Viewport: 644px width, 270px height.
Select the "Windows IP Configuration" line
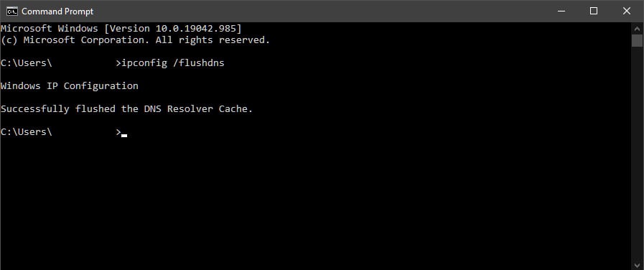70,86
